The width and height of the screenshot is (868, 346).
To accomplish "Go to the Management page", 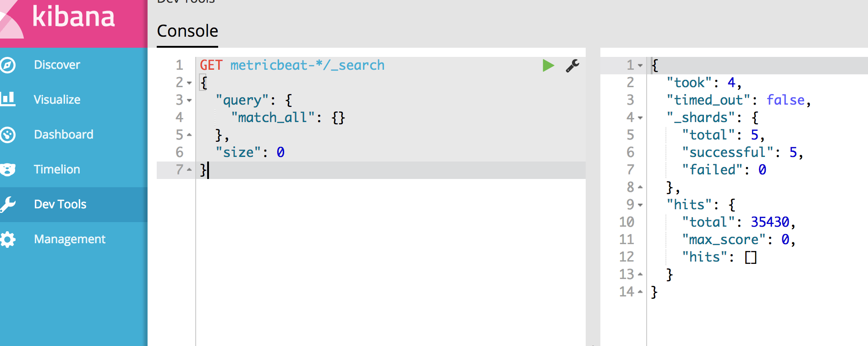I will point(70,239).
